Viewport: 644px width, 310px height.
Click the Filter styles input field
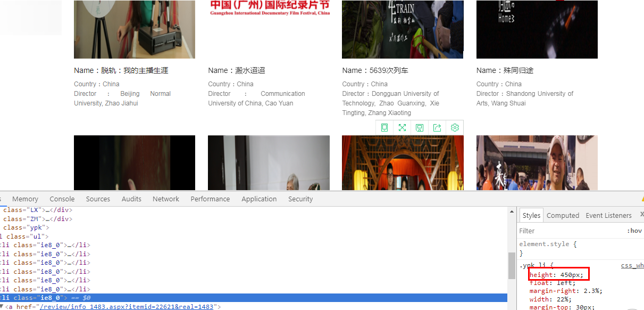point(569,231)
